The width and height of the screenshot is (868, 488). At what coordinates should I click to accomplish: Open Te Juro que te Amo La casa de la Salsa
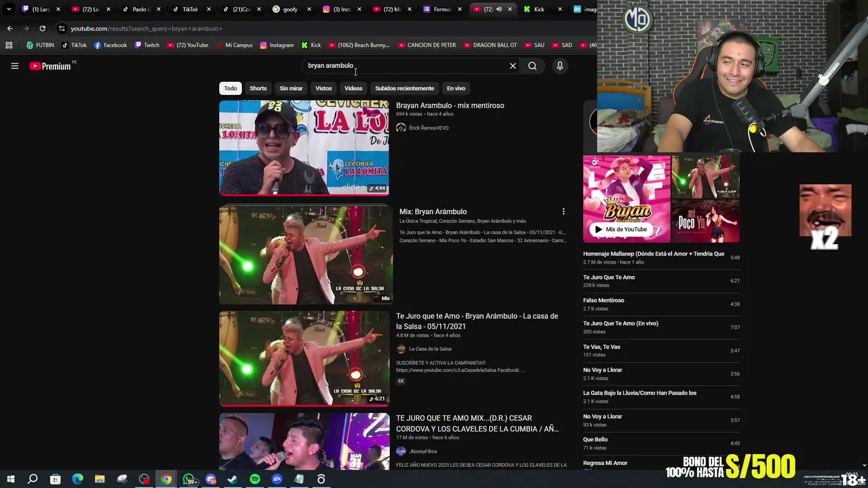(477, 321)
